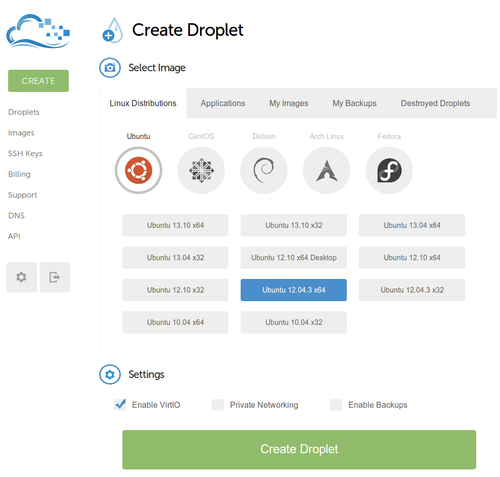Select the CentOS distribution icon
The height and width of the screenshot is (477, 500).
pos(201,170)
